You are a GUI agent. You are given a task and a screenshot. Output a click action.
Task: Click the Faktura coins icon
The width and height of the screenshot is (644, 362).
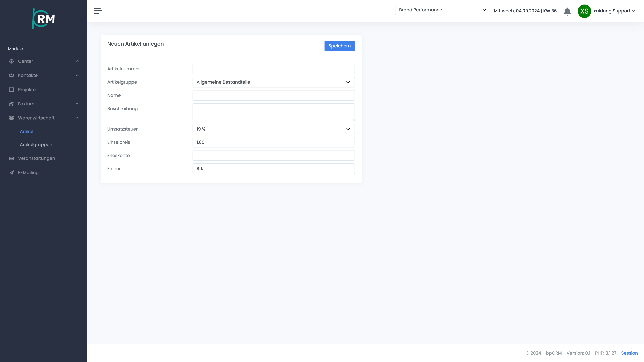[x=12, y=104]
